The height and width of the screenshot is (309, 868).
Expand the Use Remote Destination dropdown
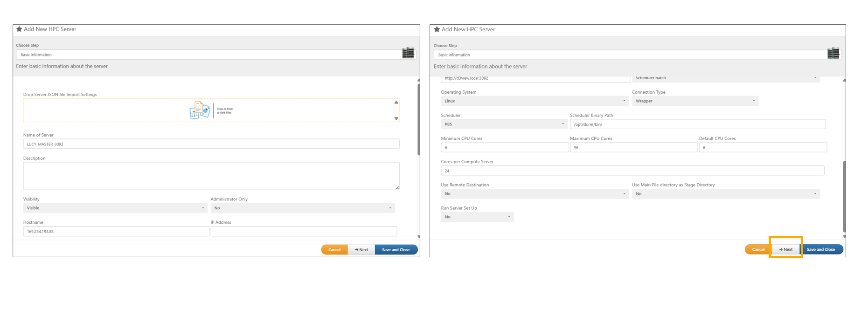[x=535, y=194]
